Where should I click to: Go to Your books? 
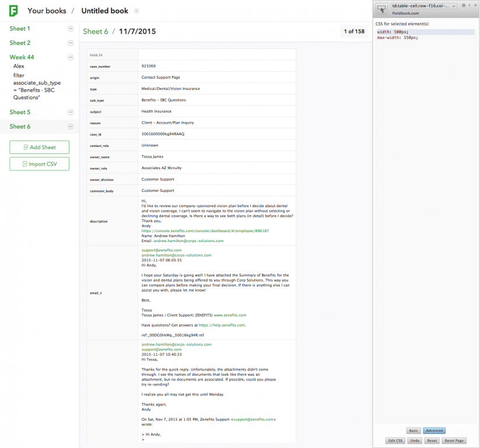[x=47, y=10]
